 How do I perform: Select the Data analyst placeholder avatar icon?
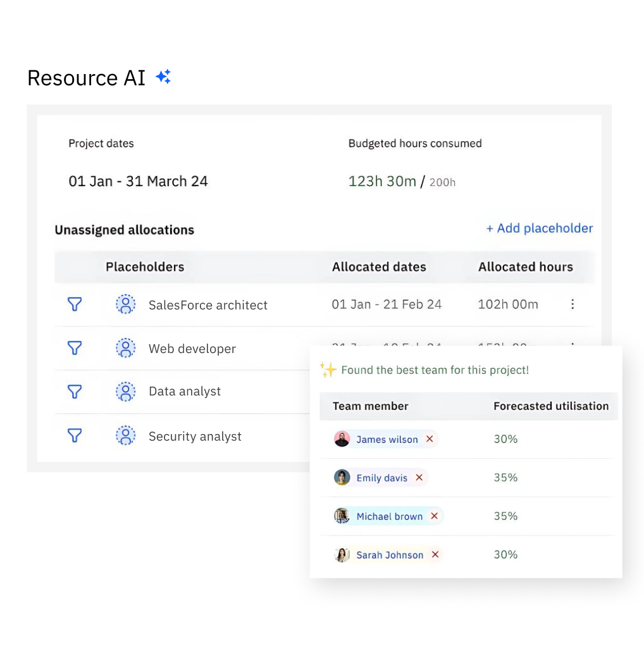(125, 392)
